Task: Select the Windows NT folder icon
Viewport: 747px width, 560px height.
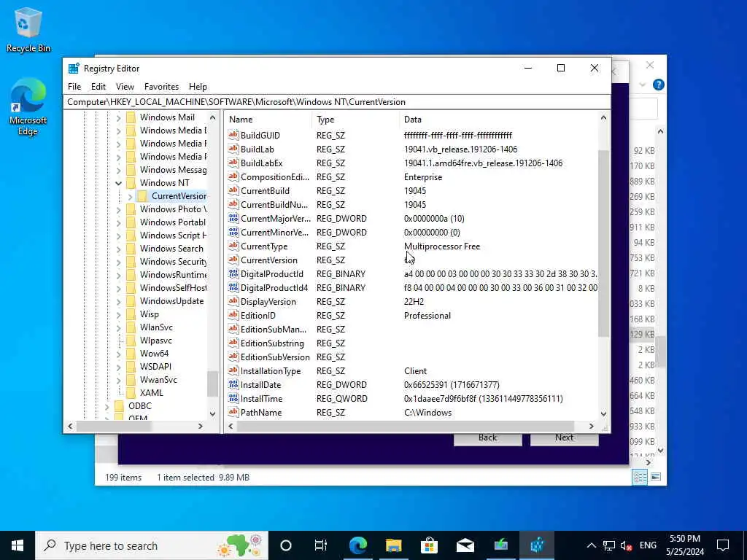Action: coord(131,183)
